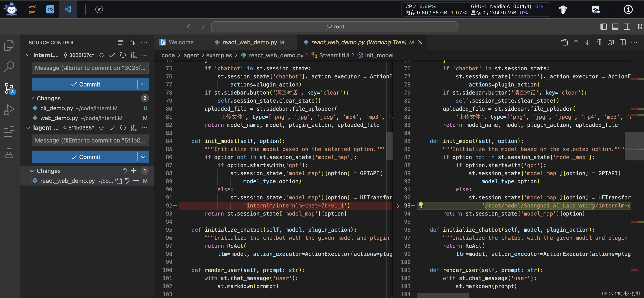Discard all changes in lagent Changes group
644x298 pixels.
(125, 171)
